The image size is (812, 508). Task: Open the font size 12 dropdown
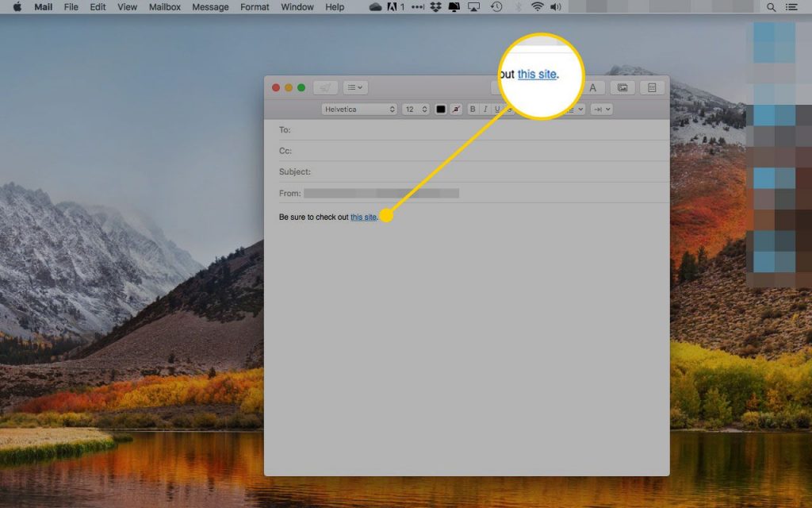pos(416,110)
